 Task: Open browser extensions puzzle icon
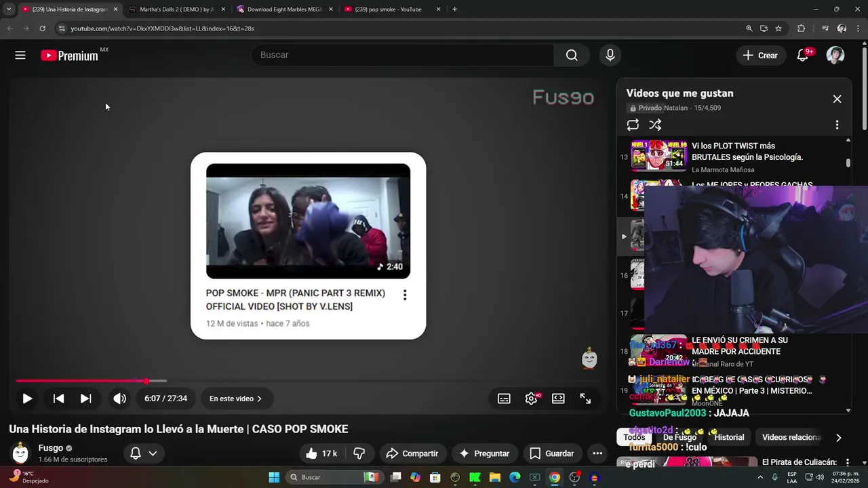tap(801, 28)
